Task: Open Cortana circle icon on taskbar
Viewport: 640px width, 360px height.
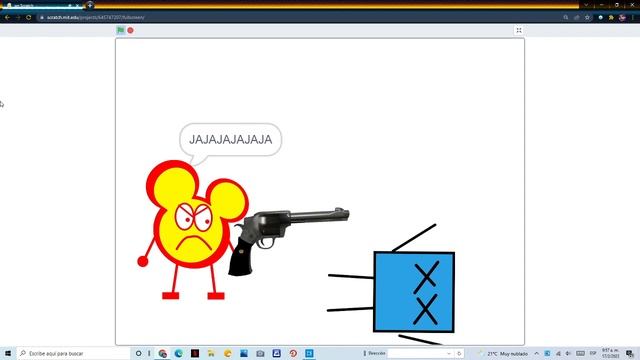Action: [x=138, y=353]
